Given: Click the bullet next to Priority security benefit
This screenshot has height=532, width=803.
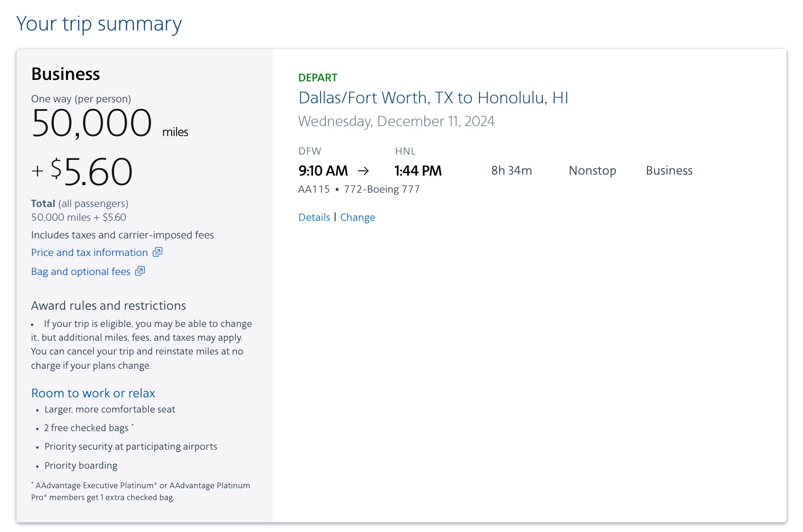Looking at the screenshot, I should [37, 448].
